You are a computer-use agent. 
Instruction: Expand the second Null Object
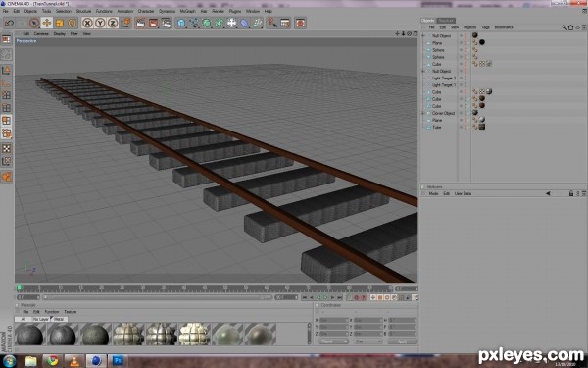423,71
